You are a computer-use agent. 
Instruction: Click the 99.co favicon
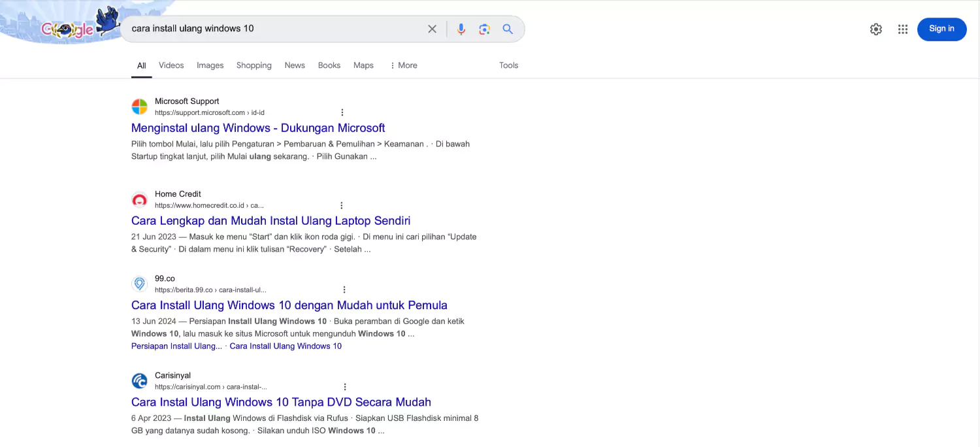click(x=139, y=284)
